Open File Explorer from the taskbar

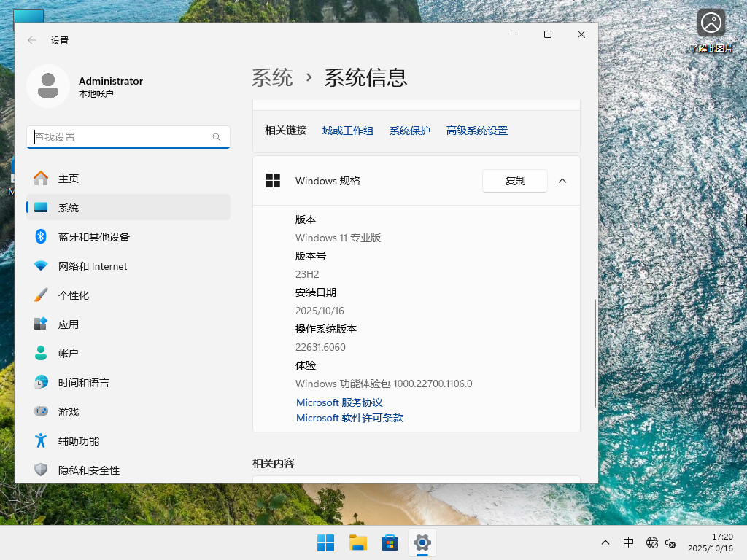[357, 542]
